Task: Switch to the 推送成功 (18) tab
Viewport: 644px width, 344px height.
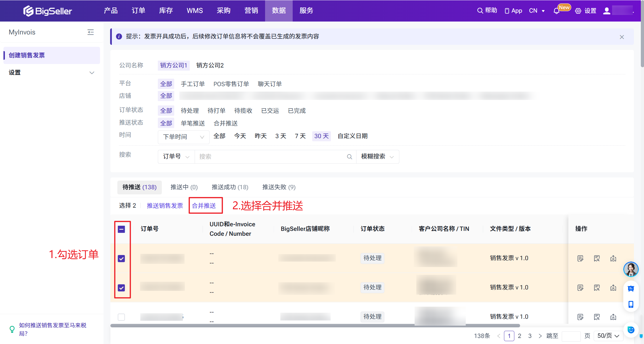Action: (230, 187)
